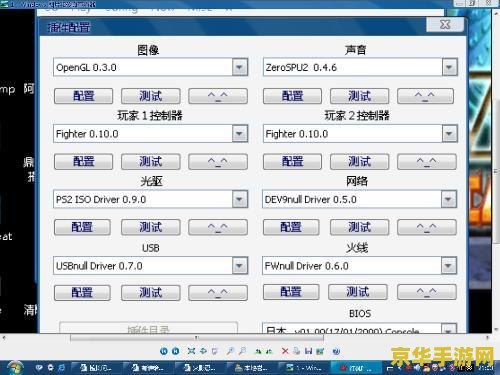Expand the PS2 ISO Driver 0.9.0 dropdown
The height and width of the screenshot is (375, 500).
pyautogui.click(x=240, y=199)
